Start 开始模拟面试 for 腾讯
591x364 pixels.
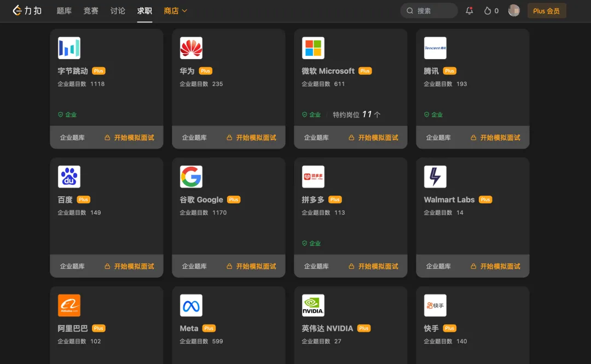coord(496,137)
